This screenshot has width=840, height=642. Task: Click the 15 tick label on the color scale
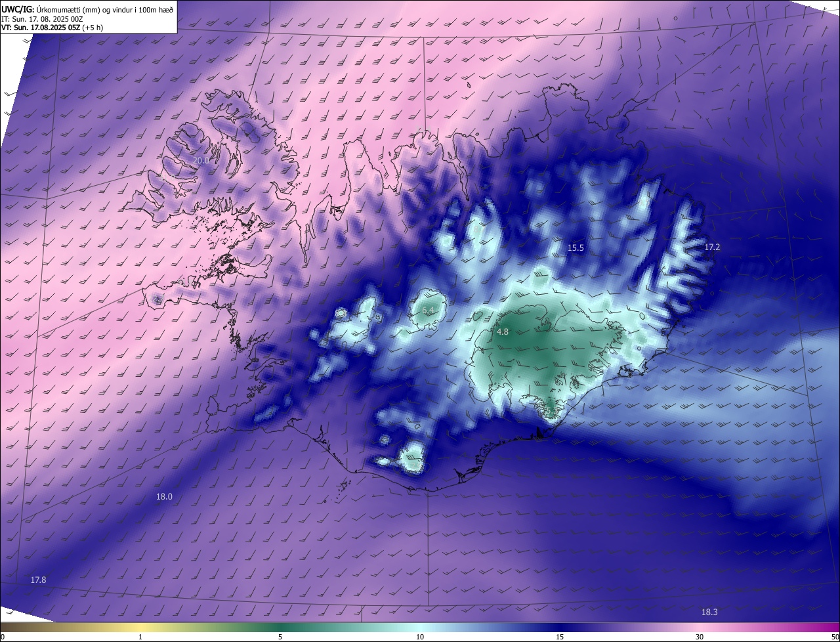(560, 637)
